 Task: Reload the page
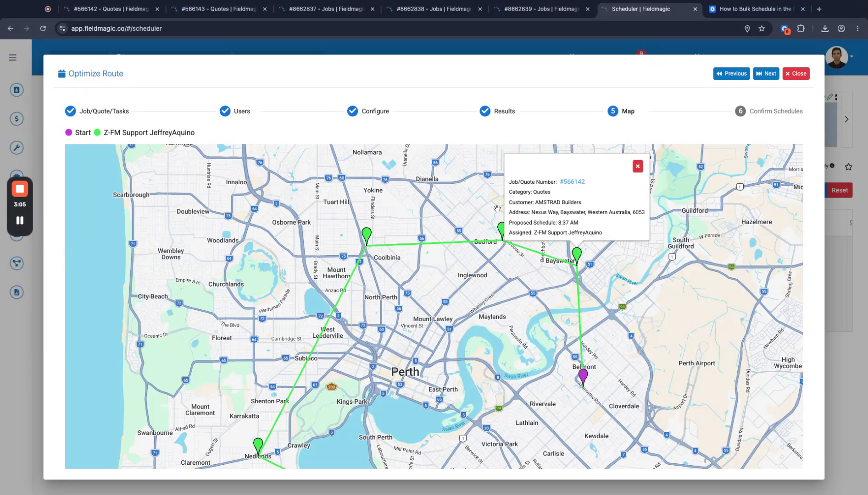tap(43, 28)
